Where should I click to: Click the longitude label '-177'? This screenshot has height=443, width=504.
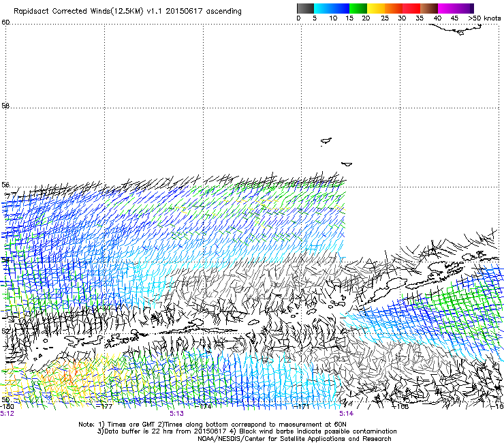(x=104, y=407)
